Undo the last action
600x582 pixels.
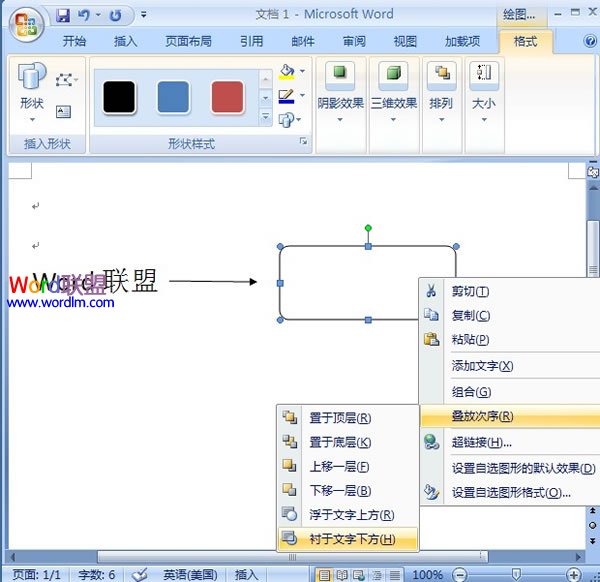tap(84, 16)
